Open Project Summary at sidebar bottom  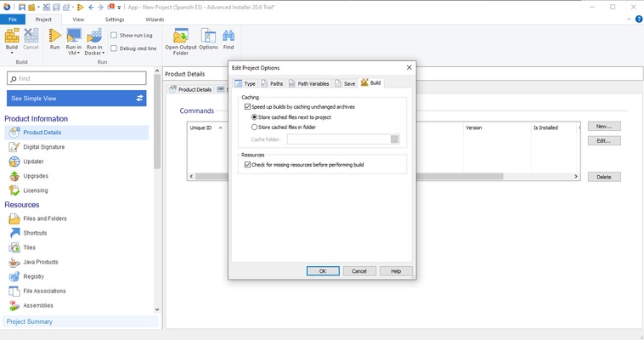point(81,321)
